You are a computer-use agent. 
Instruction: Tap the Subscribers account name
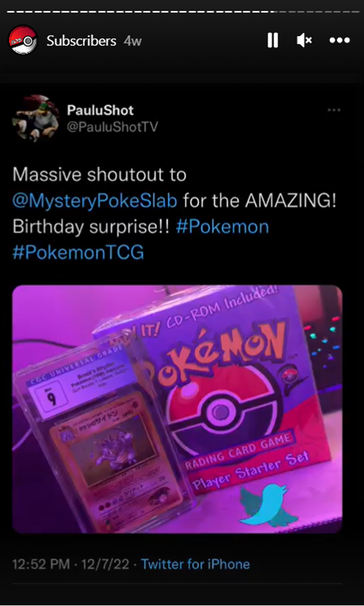pyautogui.click(x=81, y=41)
